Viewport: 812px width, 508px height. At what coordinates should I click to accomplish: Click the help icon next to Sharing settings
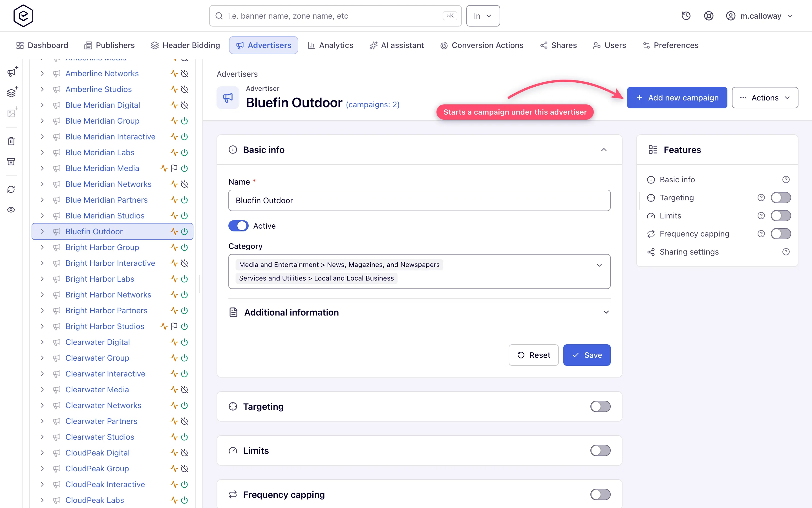786,252
